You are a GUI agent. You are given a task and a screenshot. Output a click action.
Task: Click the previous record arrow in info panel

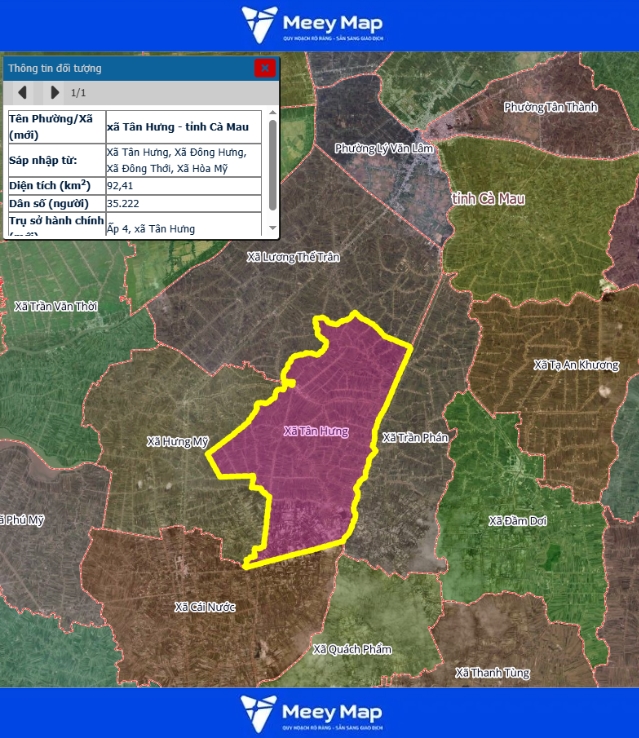pyautogui.click(x=22, y=93)
